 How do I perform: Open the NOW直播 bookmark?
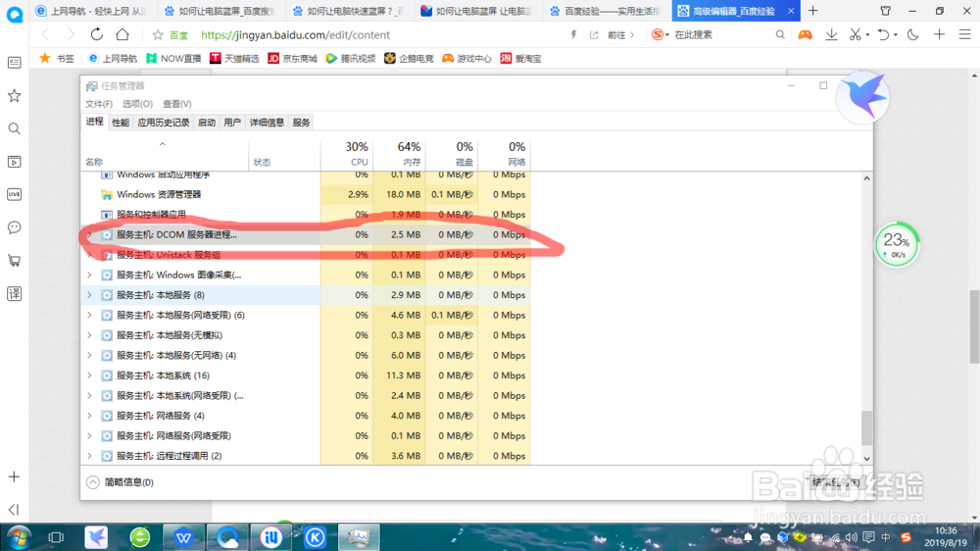click(173, 58)
